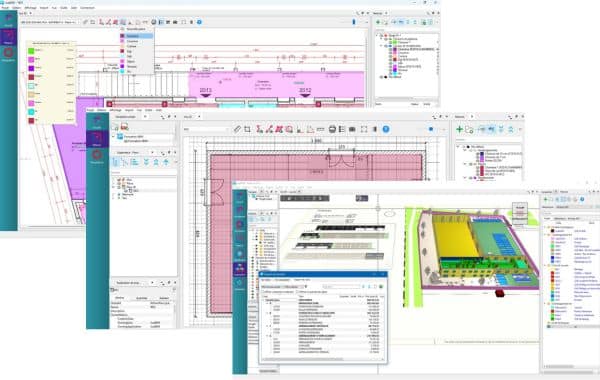
Task: Choose the cyan entry in the open color list
Action: (x=137, y=71)
